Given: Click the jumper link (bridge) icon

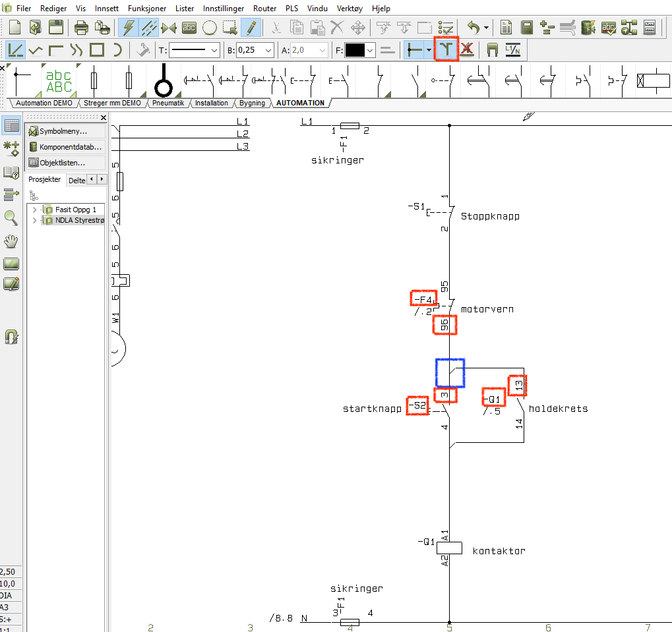Looking at the screenshot, I should point(493,50).
